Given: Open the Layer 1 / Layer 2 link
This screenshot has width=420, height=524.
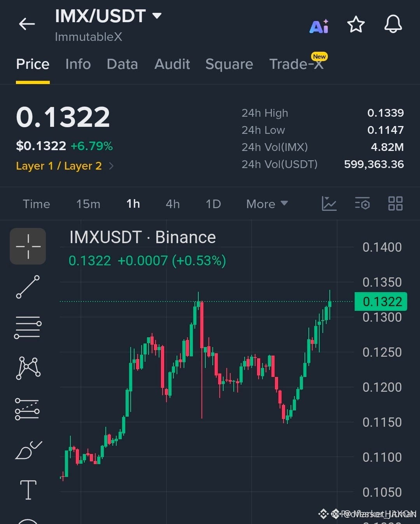Looking at the screenshot, I should 59,166.
